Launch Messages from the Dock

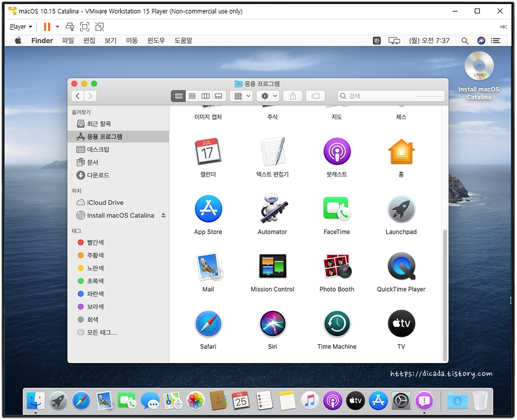pyautogui.click(x=150, y=401)
